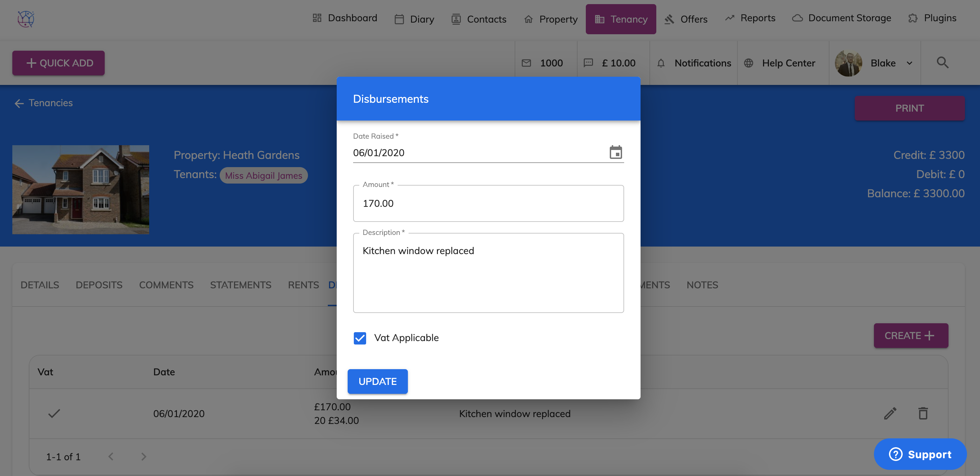Click the trash delete icon in disbursement row
The image size is (980, 476).
(923, 413)
